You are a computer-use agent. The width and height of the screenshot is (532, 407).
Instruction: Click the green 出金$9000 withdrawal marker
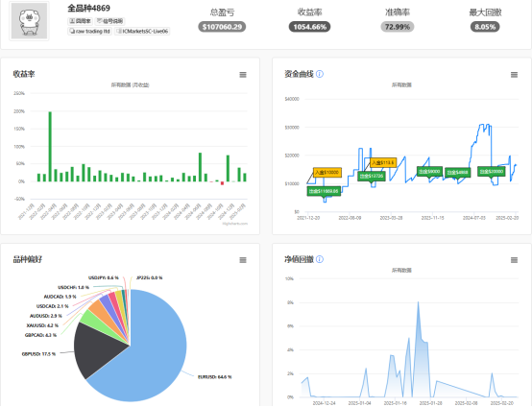tap(429, 171)
